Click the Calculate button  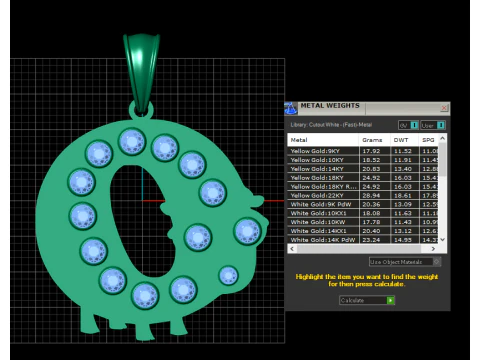(x=367, y=300)
